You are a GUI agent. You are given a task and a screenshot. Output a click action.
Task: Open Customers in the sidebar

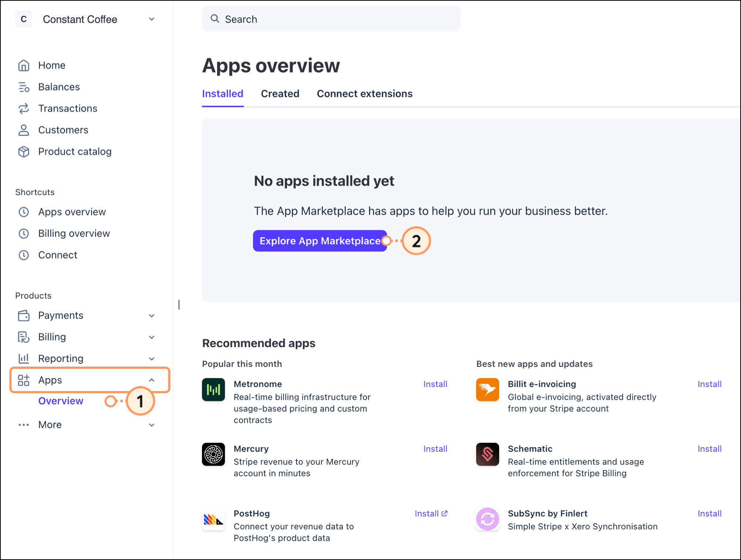[63, 130]
